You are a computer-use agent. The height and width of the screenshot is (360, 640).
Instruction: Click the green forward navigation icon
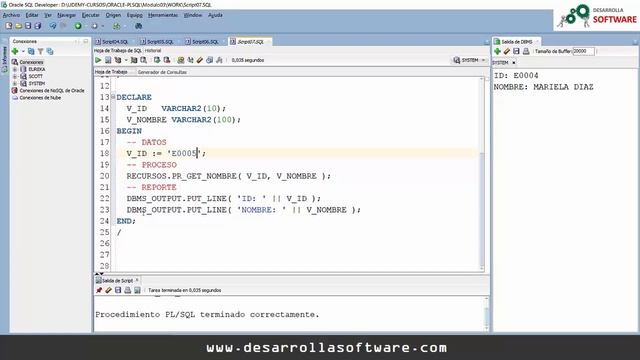click(78, 26)
